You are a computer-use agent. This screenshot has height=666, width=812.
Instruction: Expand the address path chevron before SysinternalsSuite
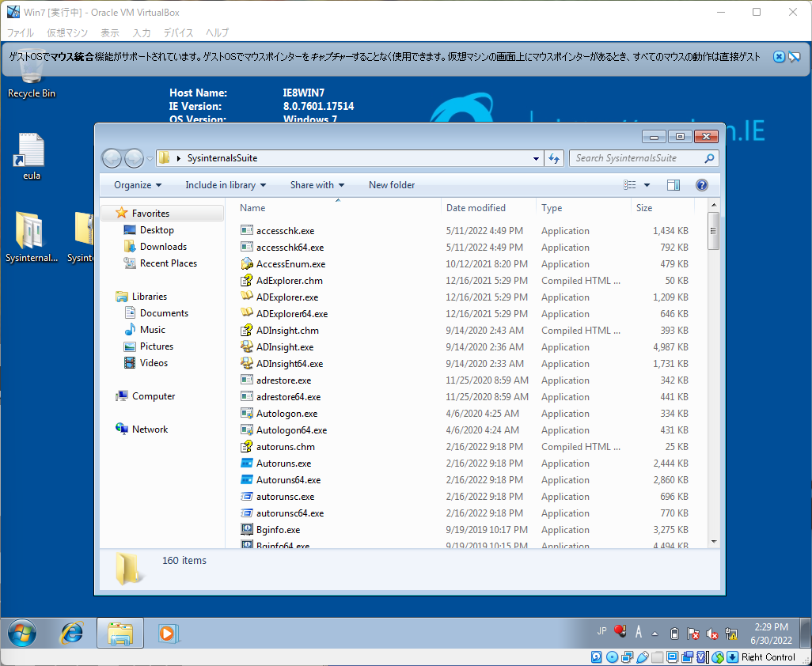[178, 158]
